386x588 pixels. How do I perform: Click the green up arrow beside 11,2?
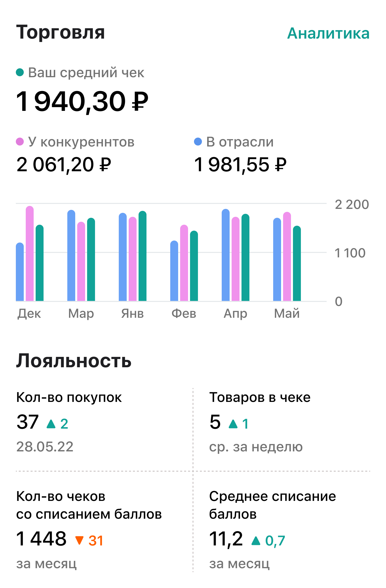pos(256,540)
